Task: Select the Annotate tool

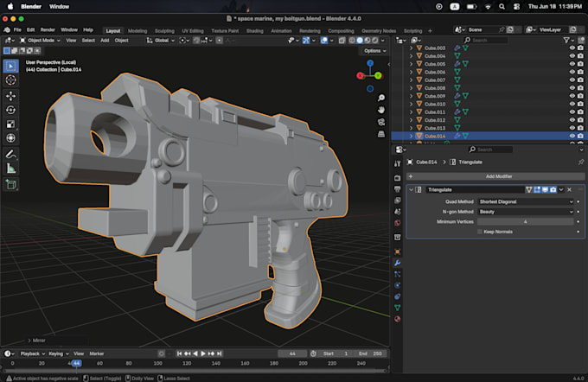Action: click(11, 154)
